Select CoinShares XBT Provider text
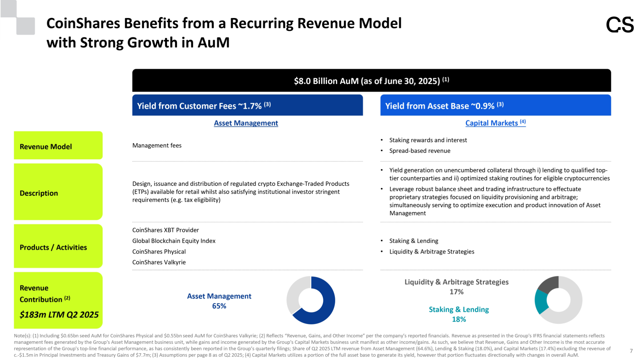 [166, 230]
